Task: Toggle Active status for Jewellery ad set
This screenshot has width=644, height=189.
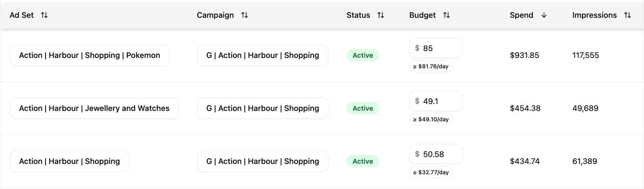Action: click(x=363, y=108)
